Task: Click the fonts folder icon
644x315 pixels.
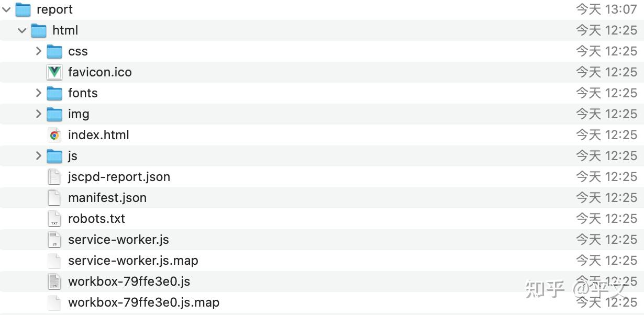Action: (x=54, y=93)
